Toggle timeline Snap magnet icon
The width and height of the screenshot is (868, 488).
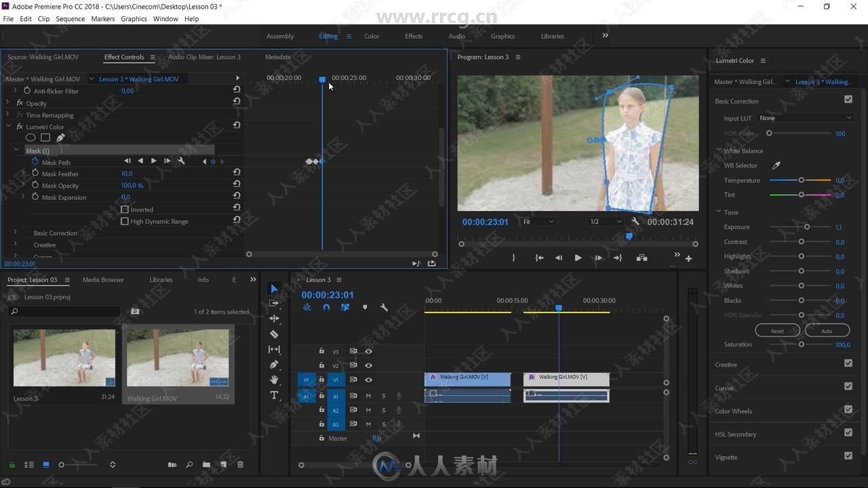pos(326,308)
